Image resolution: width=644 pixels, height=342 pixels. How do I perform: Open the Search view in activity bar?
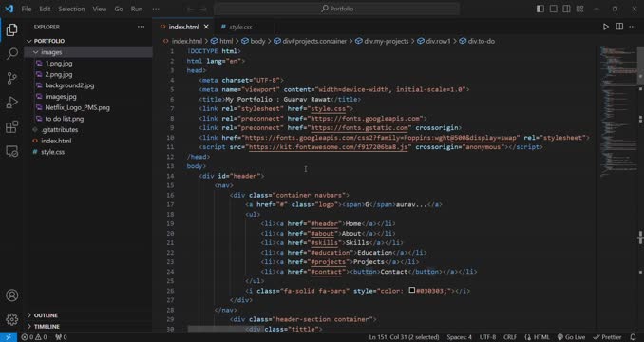tap(12, 53)
